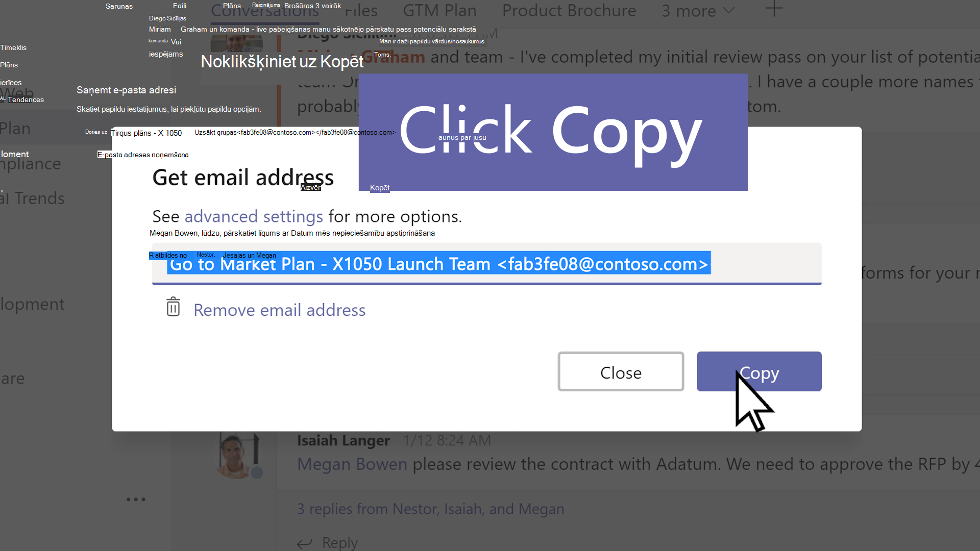Click the Megan Bowen mention in the message
Image resolution: width=980 pixels, height=551 pixels.
point(352,464)
